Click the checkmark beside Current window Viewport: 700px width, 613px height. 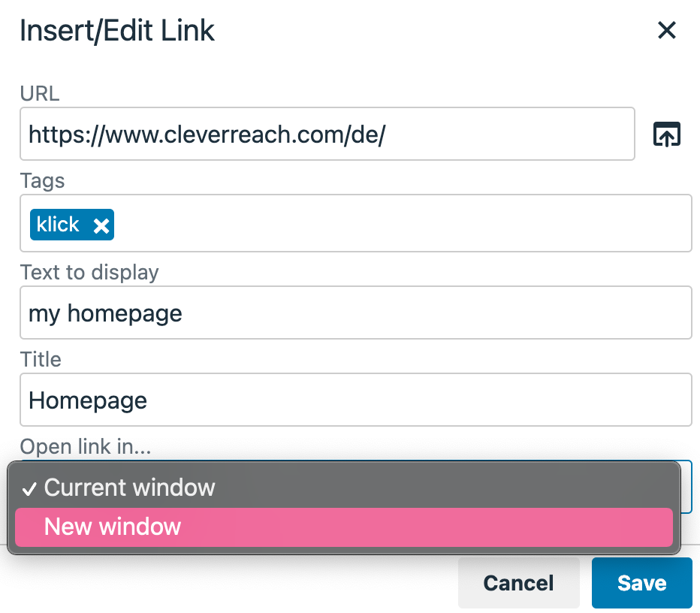coord(29,489)
